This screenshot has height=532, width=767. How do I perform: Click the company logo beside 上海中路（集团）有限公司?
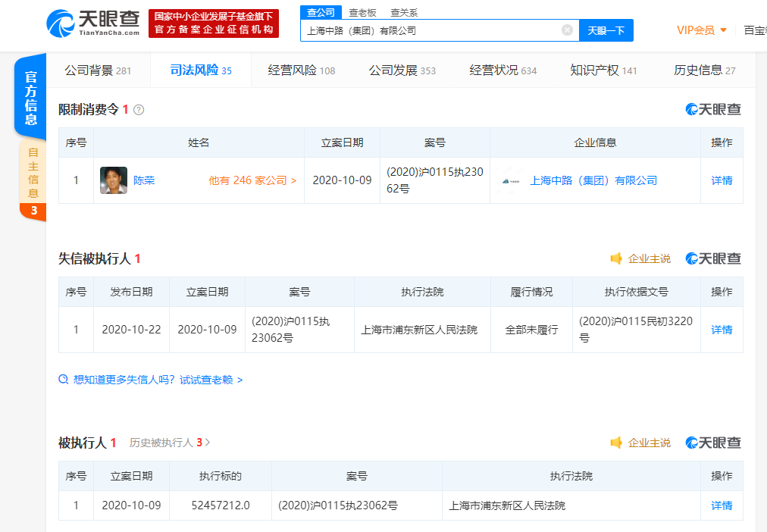point(511,180)
